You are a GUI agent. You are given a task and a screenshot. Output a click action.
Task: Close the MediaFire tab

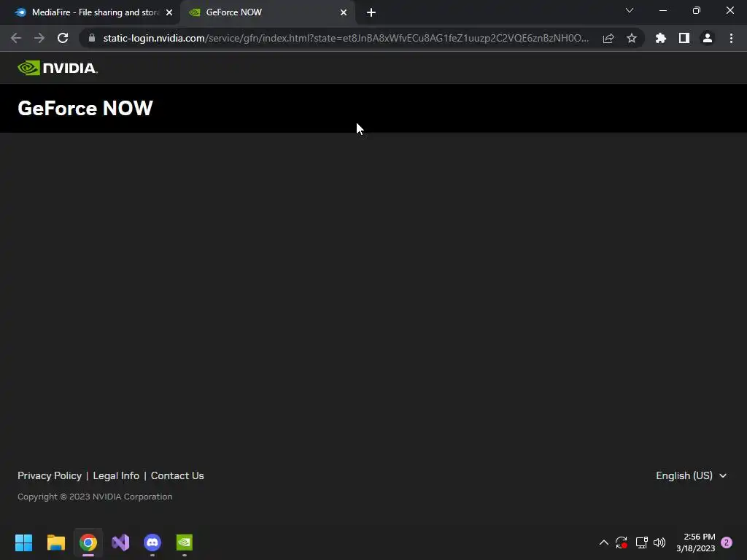point(169,12)
